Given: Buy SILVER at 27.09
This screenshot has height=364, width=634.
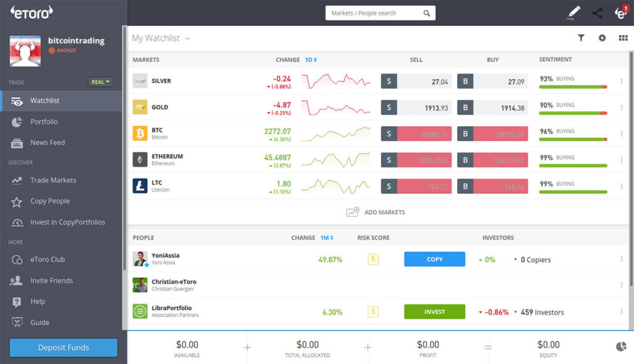Looking at the screenshot, I should (492, 81).
